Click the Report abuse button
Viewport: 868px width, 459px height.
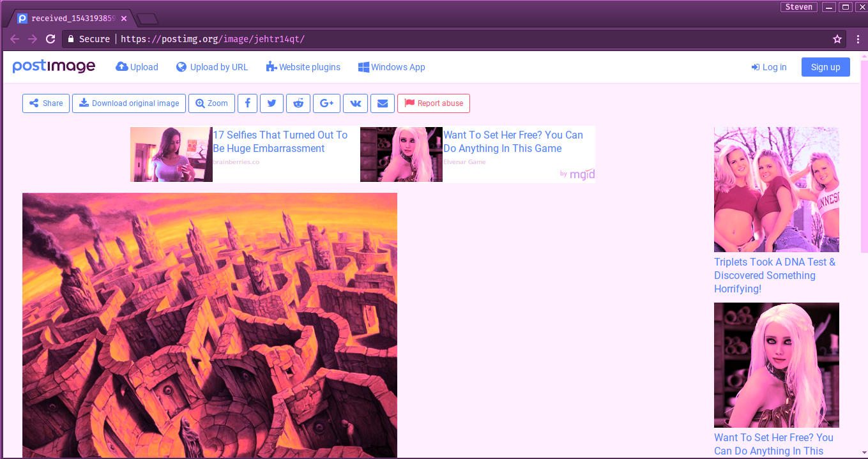click(x=434, y=103)
